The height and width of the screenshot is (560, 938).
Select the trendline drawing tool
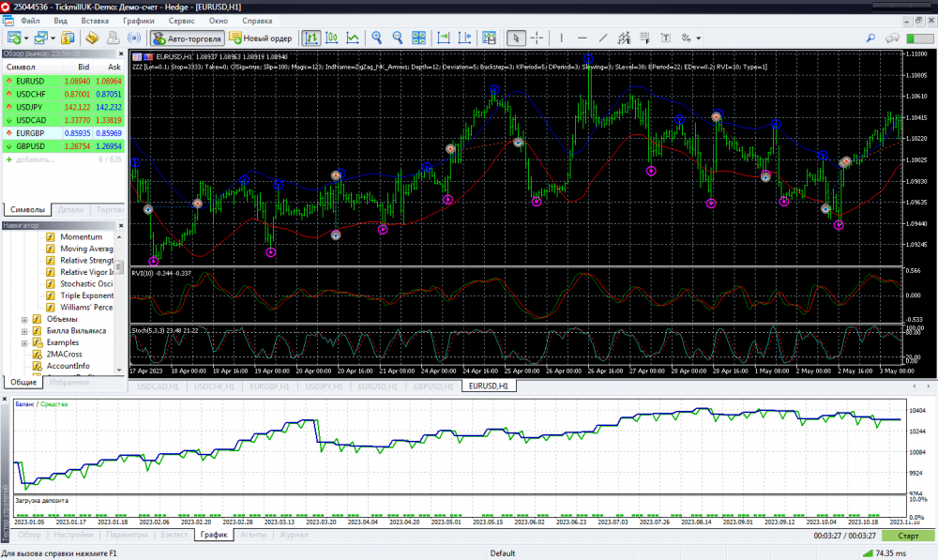(603, 38)
